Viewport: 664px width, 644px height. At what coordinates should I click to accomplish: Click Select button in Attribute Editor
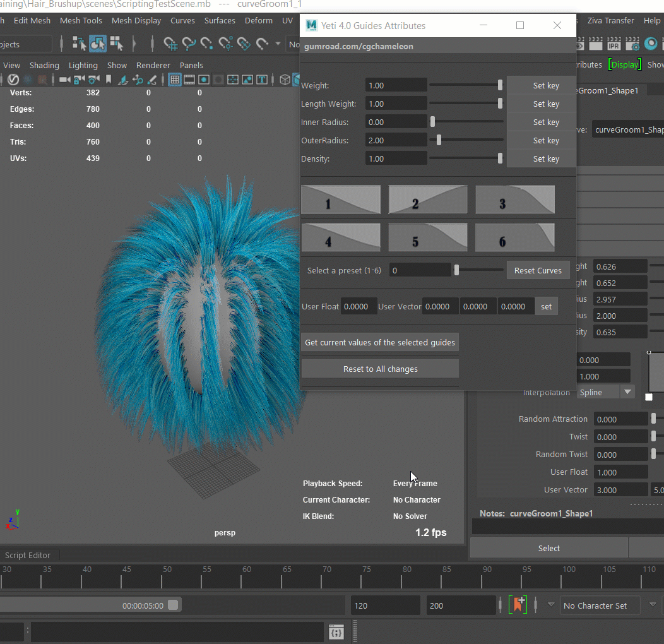549,548
